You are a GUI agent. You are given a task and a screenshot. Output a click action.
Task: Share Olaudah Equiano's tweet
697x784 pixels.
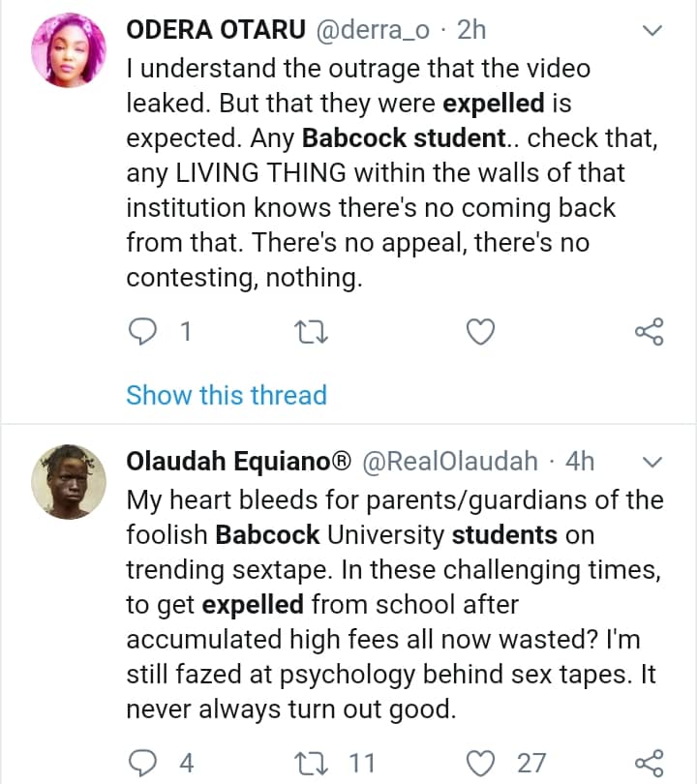tap(649, 764)
